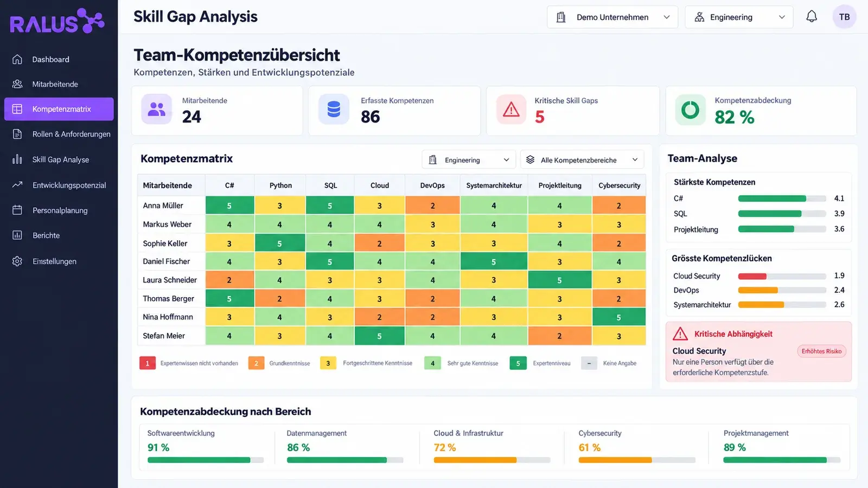The image size is (868, 488).
Task: Click the Cybersecurity 61 % coverage bar
Action: click(637, 460)
